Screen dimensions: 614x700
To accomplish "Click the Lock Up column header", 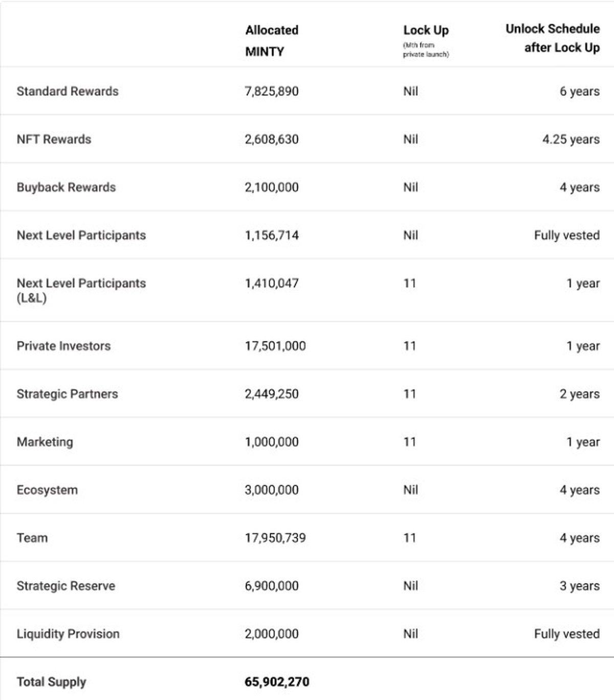I will point(426,31).
